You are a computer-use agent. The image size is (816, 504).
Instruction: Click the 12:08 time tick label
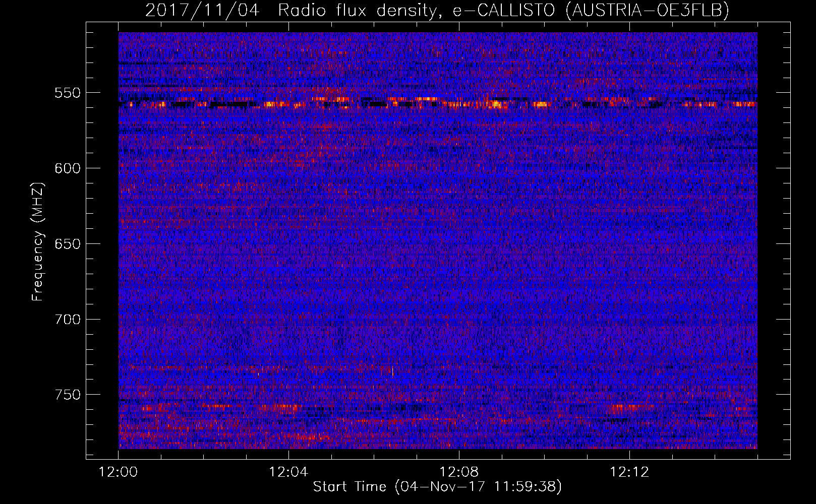tap(459, 472)
